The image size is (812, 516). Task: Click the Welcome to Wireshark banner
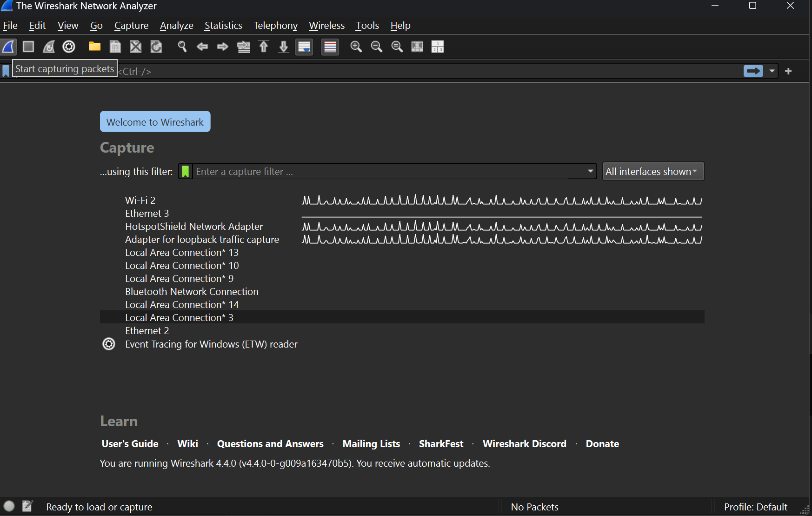(x=155, y=121)
